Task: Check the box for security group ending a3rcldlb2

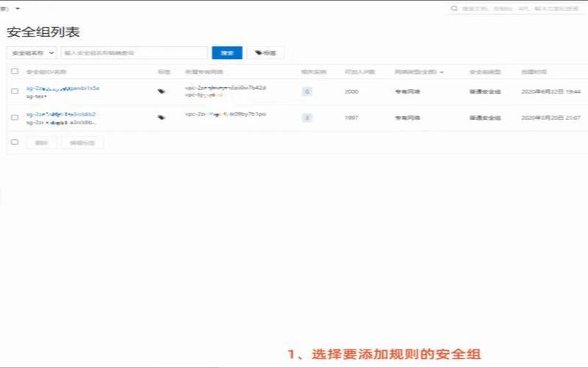Action: pos(15,118)
